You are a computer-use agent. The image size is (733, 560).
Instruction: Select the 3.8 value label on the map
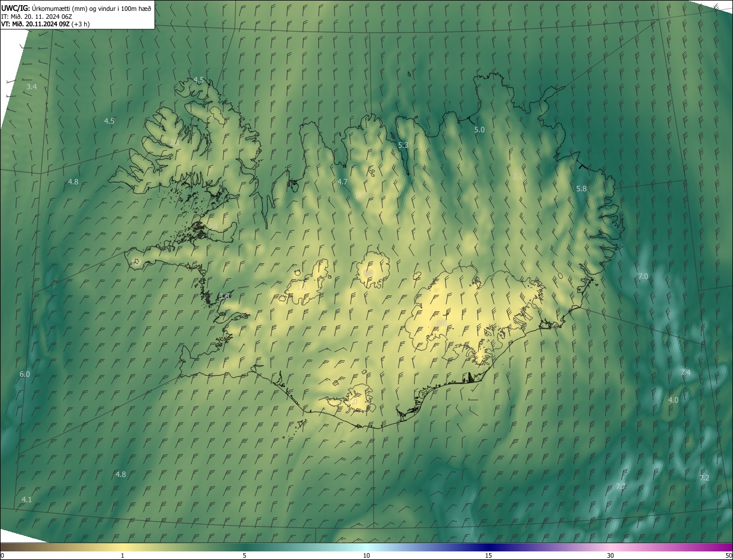tap(224, 296)
